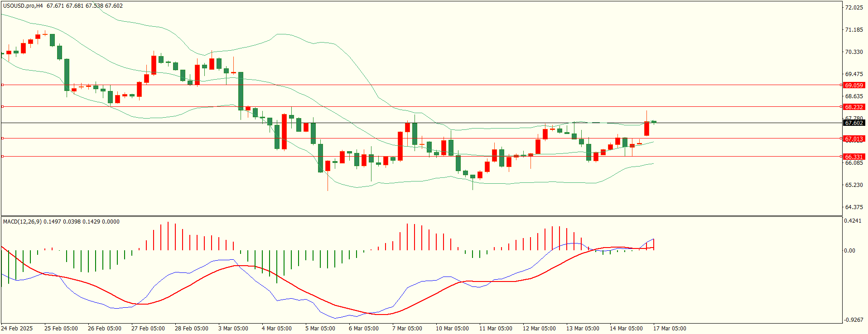Select the MACD(12,26,9) indicator label

tap(22, 222)
